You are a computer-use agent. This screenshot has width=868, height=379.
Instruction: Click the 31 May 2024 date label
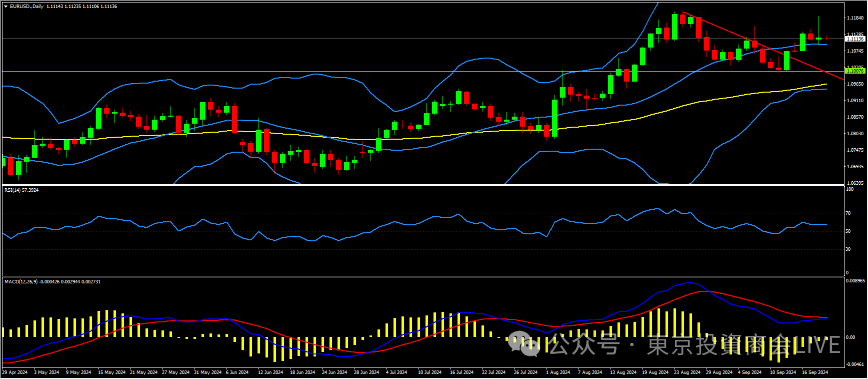click(207, 372)
